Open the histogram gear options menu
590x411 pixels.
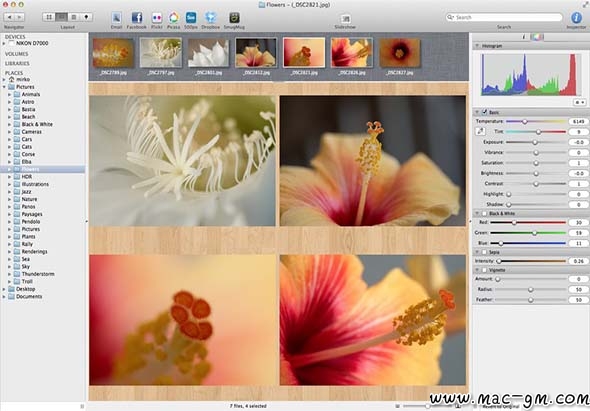[x=579, y=102]
